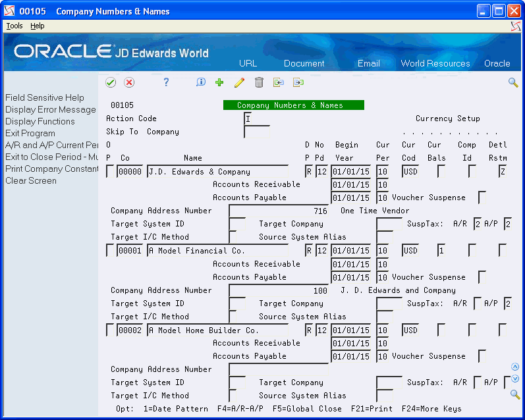The height and width of the screenshot is (420, 525).
Task: Click the magnifier icon beside the toolbar
Action: tap(513, 82)
